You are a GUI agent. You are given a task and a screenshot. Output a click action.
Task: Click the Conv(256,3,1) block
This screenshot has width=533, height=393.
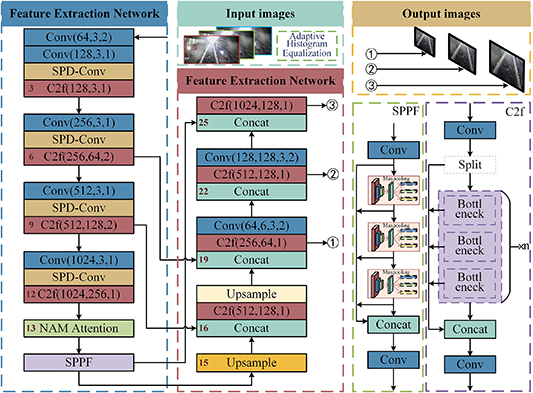[x=79, y=122]
